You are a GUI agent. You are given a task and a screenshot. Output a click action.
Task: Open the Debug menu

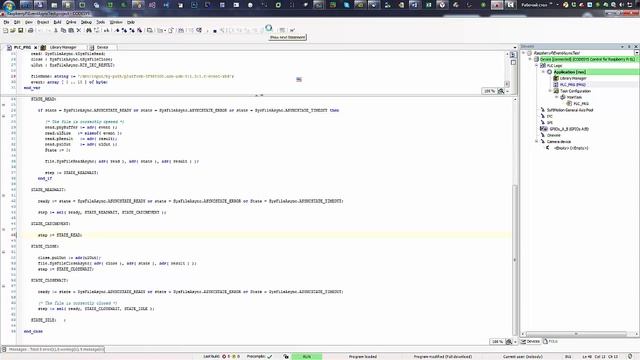tap(86, 22)
